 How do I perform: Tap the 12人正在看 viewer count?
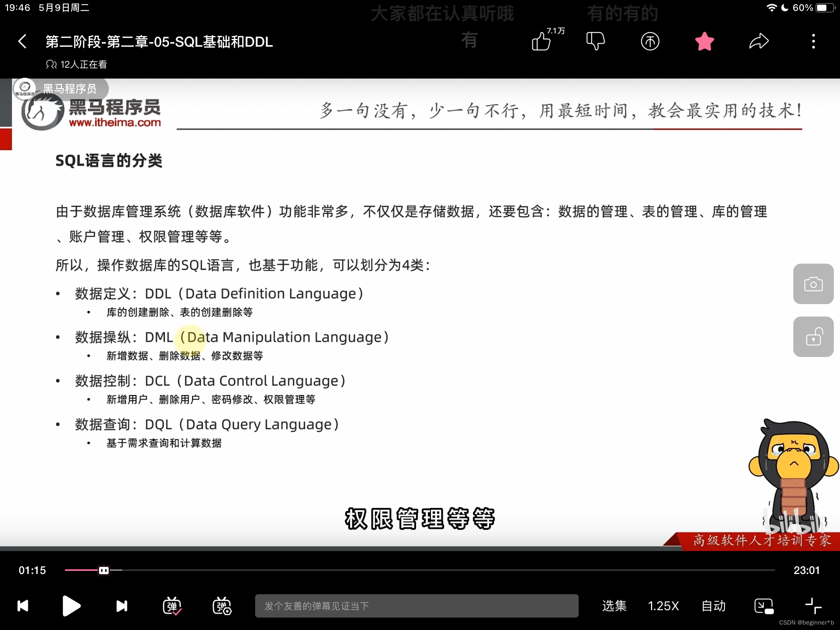tap(76, 65)
